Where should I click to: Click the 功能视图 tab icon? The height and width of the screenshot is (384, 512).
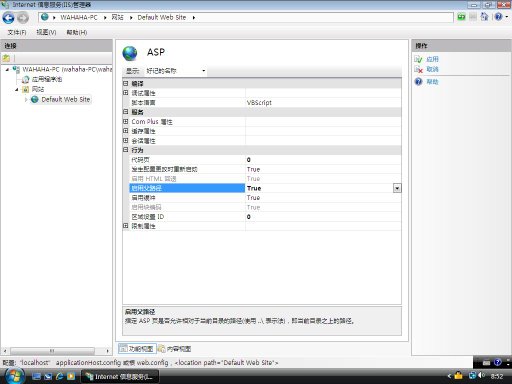tap(124, 349)
